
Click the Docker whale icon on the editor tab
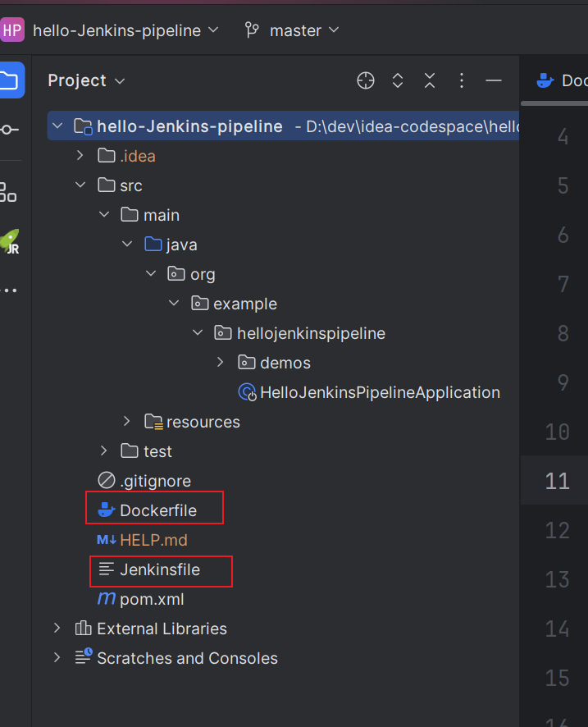pyautogui.click(x=545, y=80)
